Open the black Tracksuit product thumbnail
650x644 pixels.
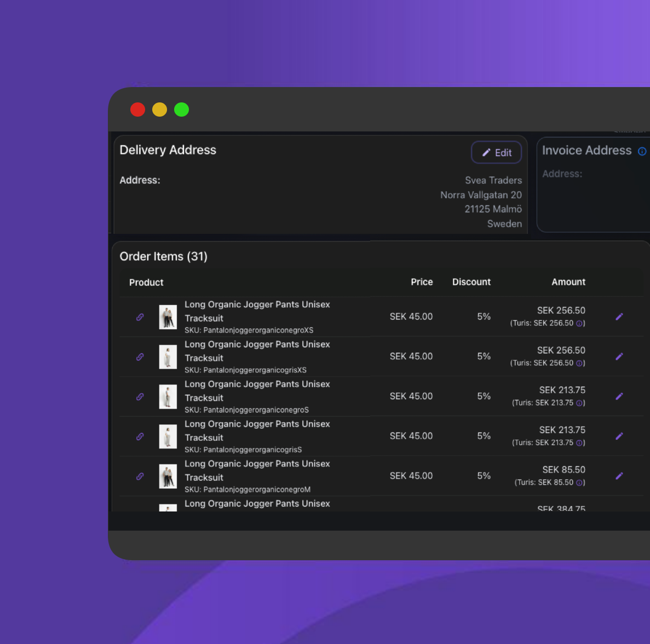[168, 317]
